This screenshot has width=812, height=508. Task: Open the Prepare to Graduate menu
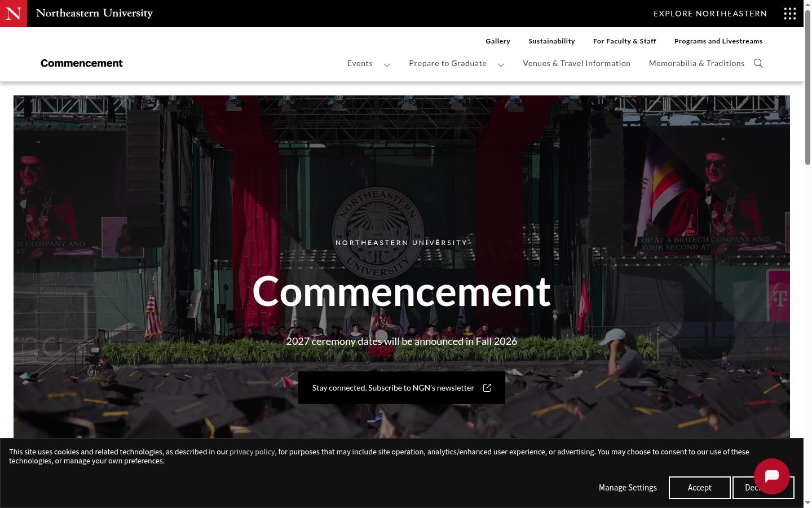click(448, 63)
